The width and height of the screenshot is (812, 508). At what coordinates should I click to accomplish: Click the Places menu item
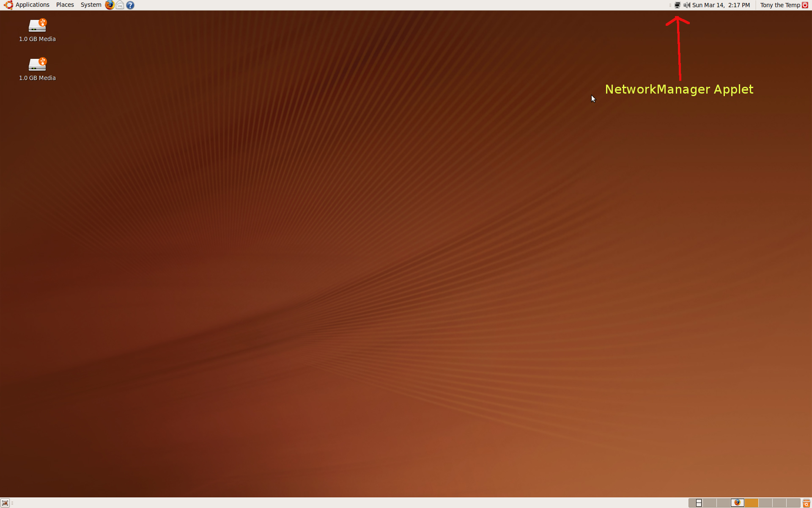[65, 5]
